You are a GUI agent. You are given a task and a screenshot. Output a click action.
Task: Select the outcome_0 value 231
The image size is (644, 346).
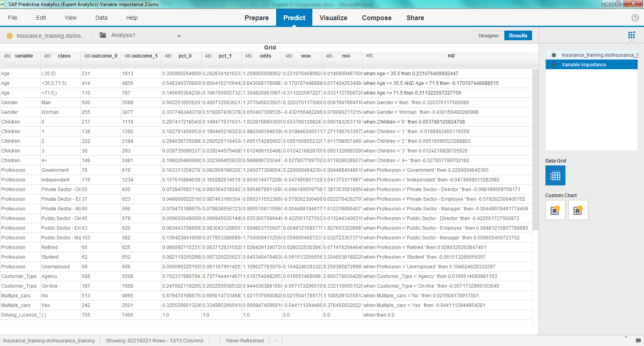[101, 74]
